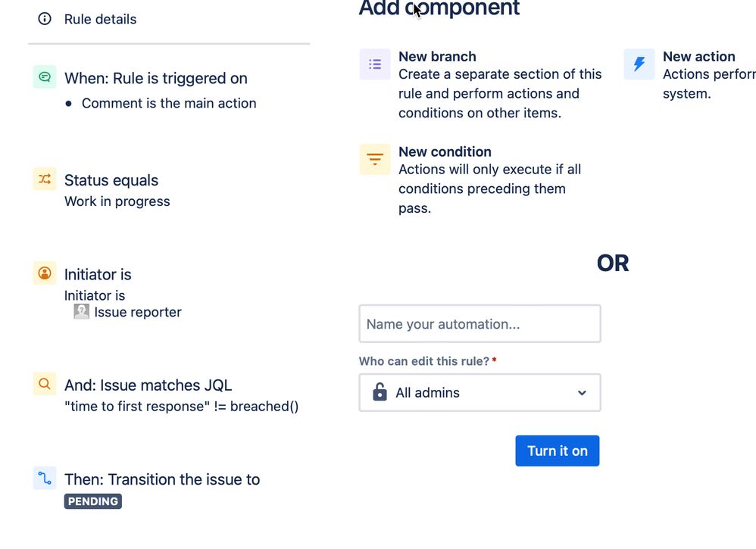
Task: Select the green comment trigger icon
Action: pos(45,77)
